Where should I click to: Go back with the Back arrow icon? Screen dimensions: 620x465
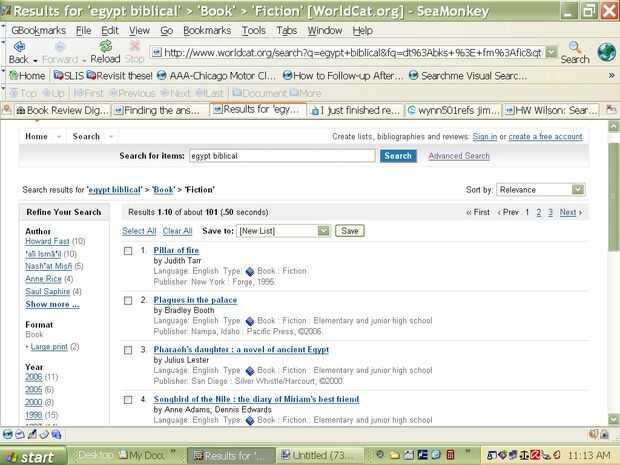19,46
